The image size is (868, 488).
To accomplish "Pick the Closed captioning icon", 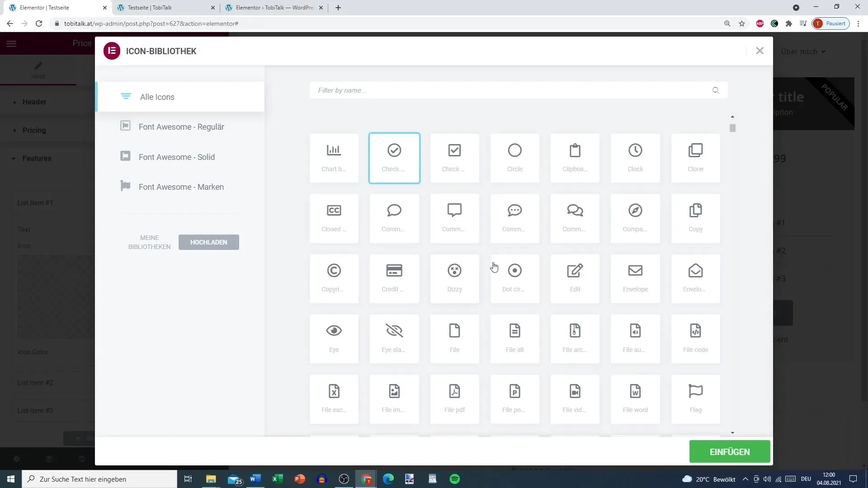I will pos(334,218).
